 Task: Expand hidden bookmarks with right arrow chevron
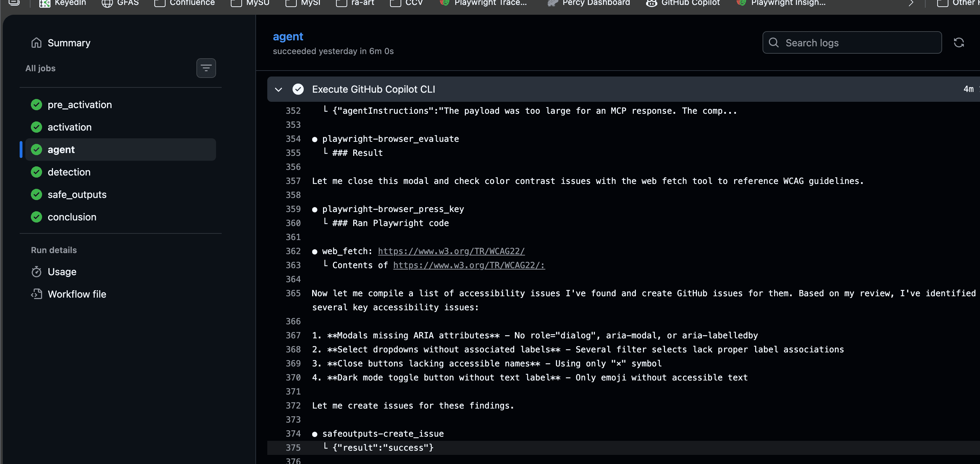(911, 3)
